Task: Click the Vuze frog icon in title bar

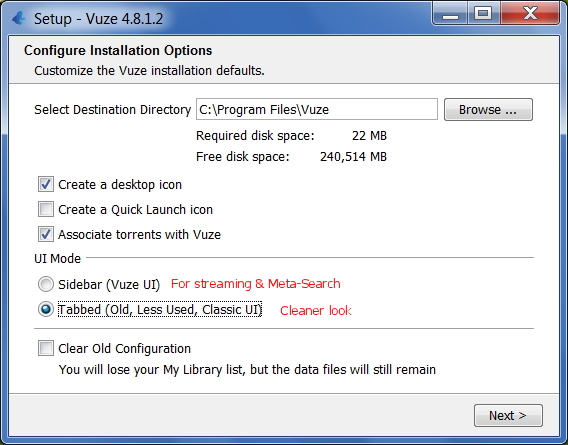Action: [19, 18]
